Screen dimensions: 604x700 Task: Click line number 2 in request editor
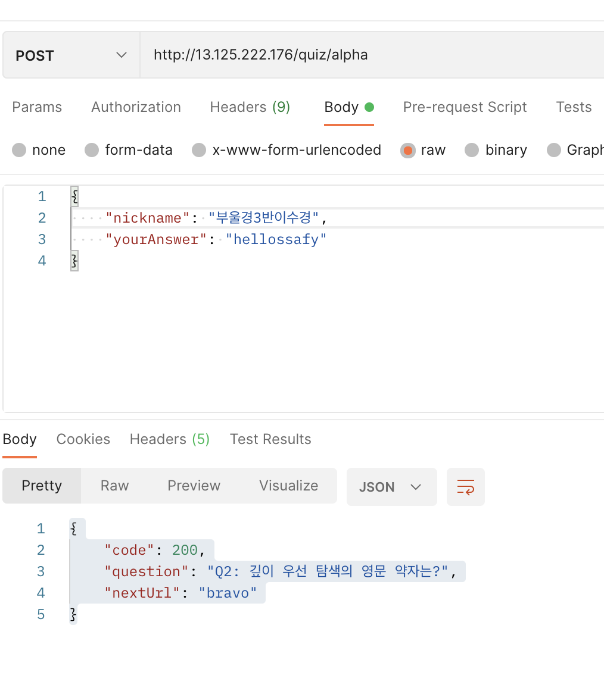pyautogui.click(x=42, y=218)
